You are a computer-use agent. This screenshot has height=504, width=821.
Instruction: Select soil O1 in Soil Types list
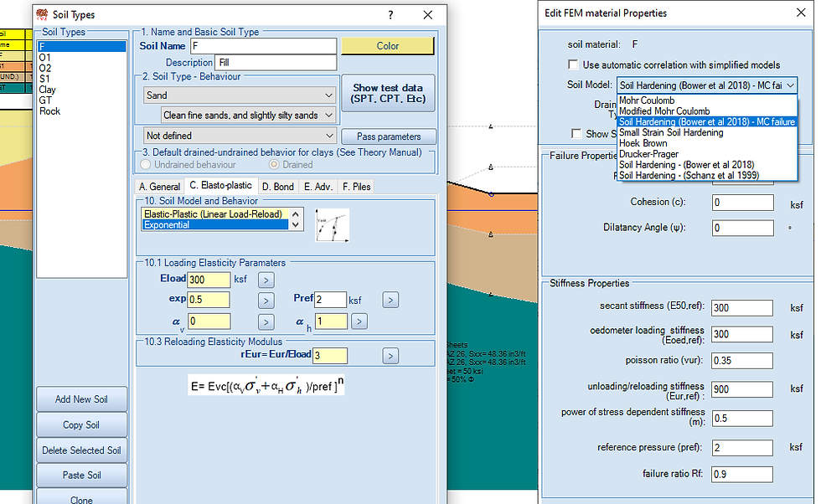point(82,58)
